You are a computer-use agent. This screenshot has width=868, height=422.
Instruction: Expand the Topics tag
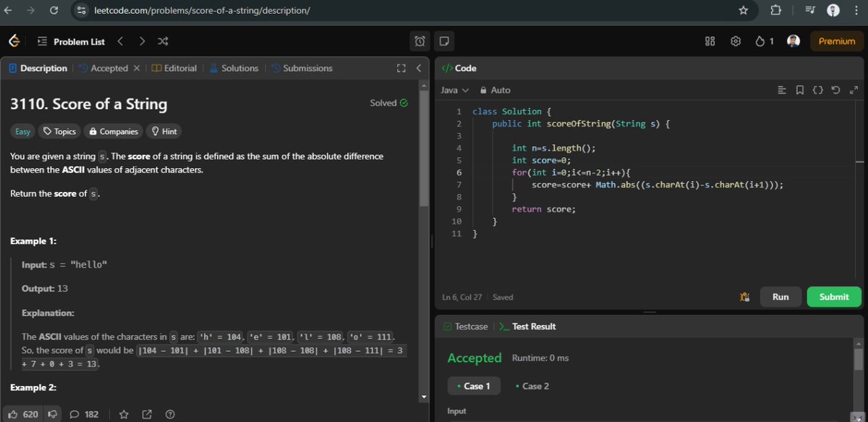tap(59, 131)
